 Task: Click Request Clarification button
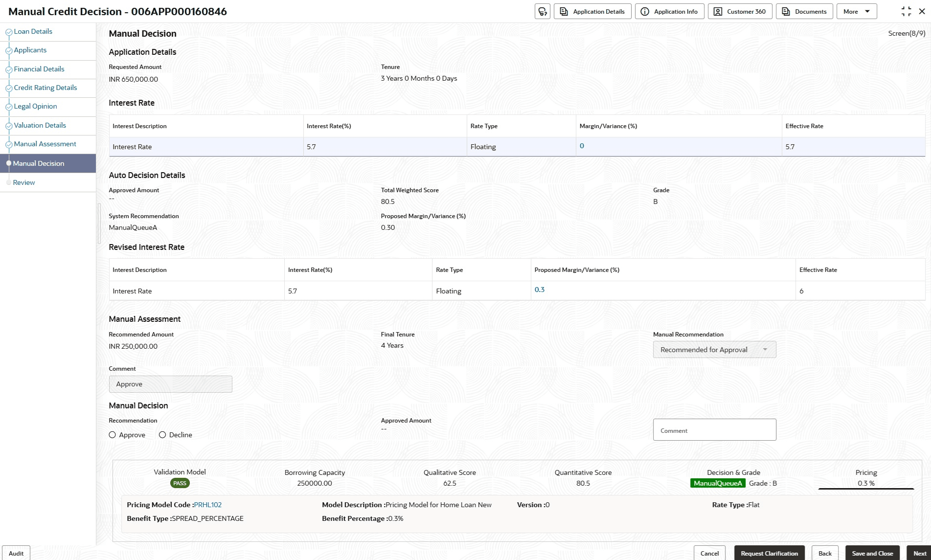(769, 553)
